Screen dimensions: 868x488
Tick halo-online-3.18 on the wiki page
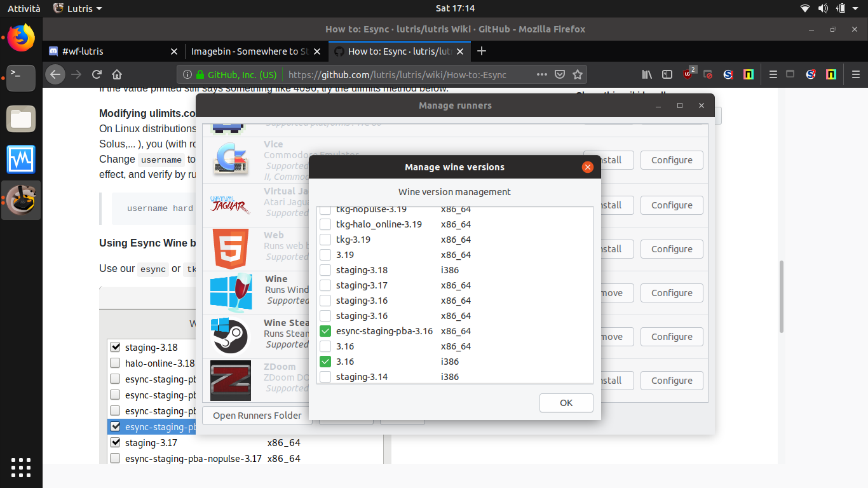[115, 363]
